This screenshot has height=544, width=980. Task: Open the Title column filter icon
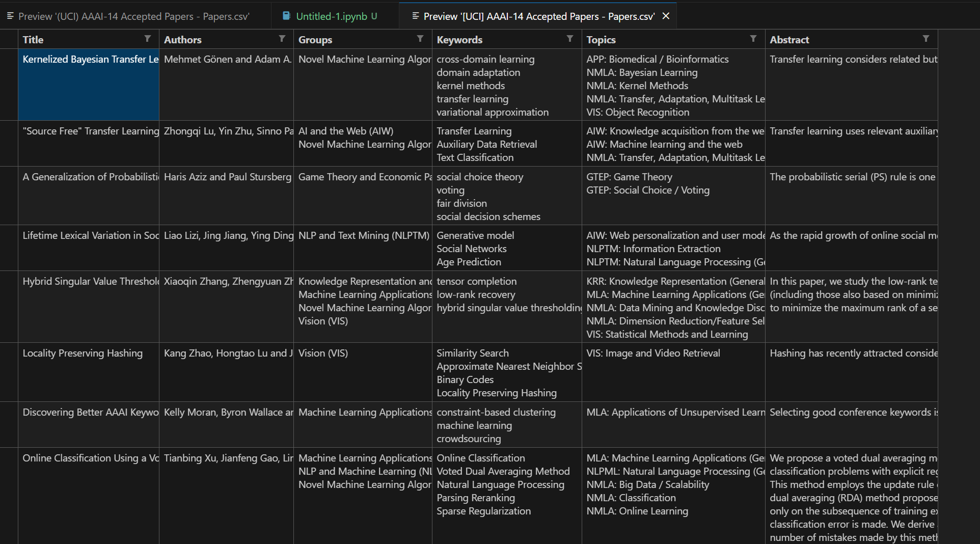tap(147, 39)
